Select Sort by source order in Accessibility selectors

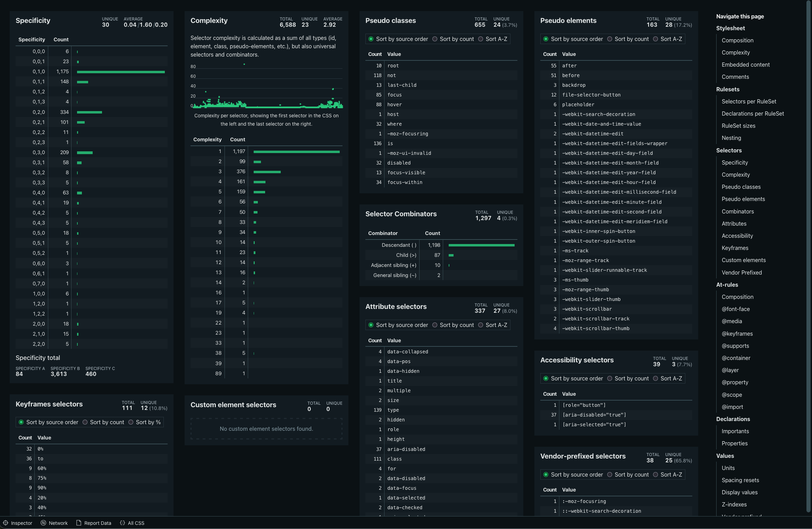(x=573, y=378)
